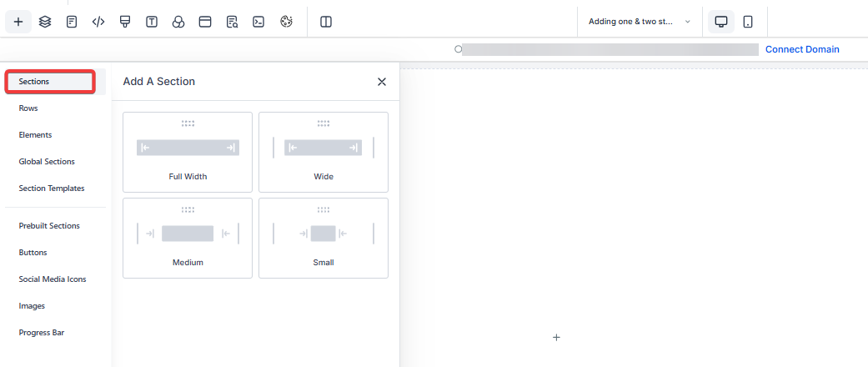Choose the Wide section card
Viewport: 868px width, 367px height.
coord(324,153)
